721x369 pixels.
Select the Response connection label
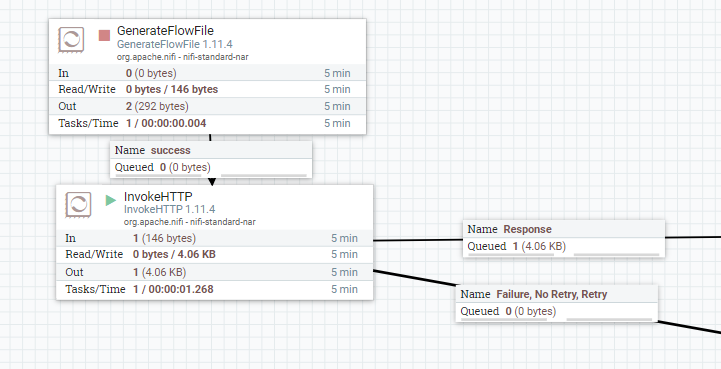coord(564,229)
